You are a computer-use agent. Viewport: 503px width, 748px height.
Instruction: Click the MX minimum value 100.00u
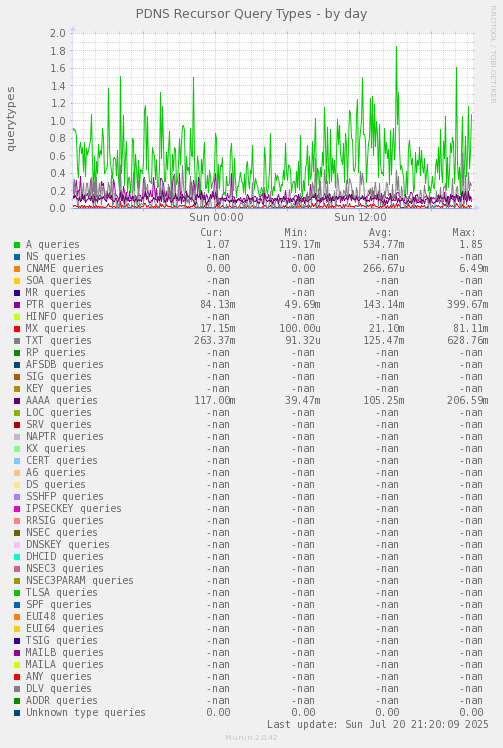[x=300, y=329]
